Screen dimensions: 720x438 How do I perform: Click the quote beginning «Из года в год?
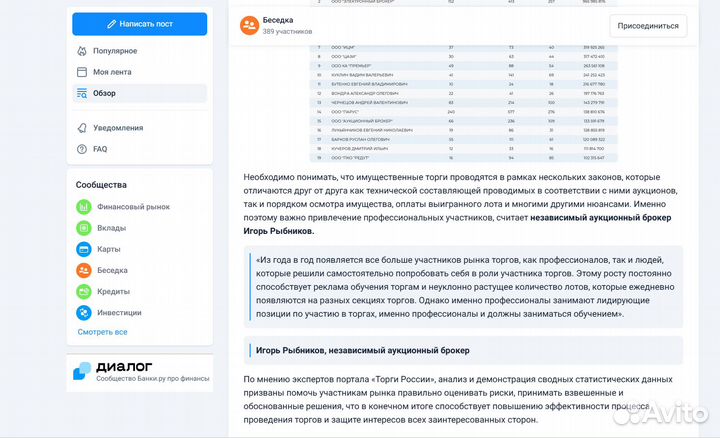coord(464,287)
